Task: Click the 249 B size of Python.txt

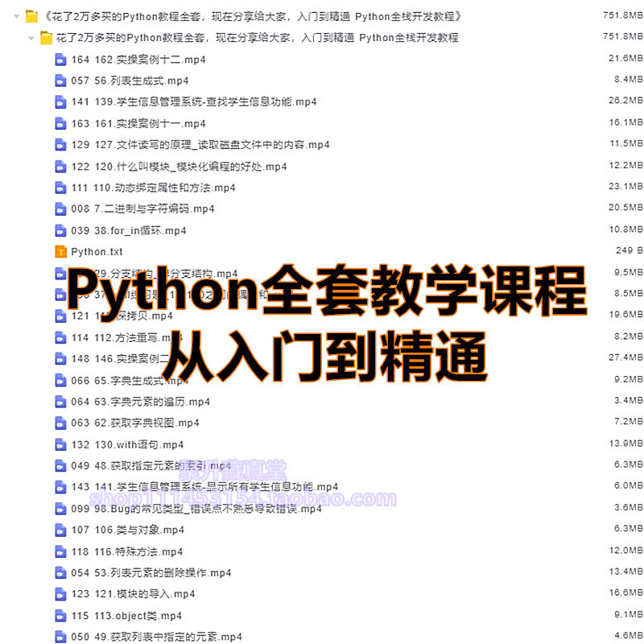Action: pyautogui.click(x=630, y=250)
